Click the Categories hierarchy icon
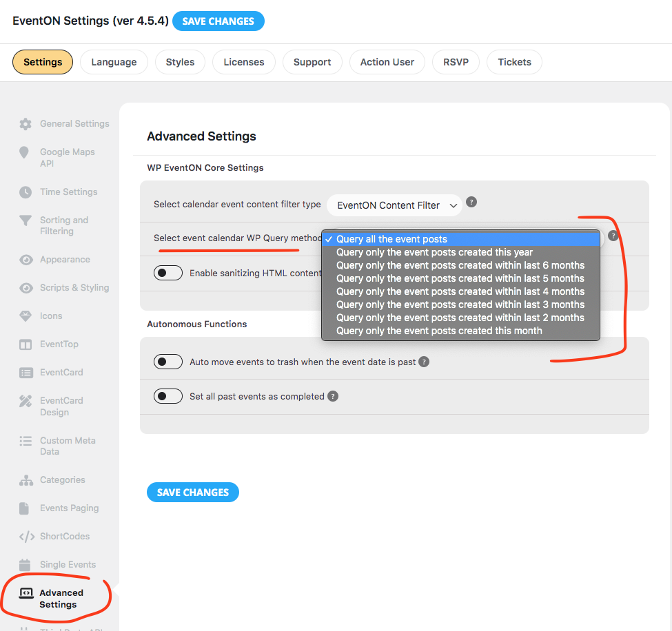This screenshot has width=672, height=631. click(26, 480)
